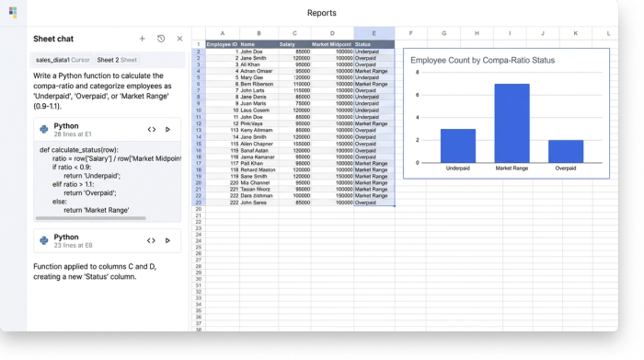The height and width of the screenshot is (360, 644).
Task: Click the Employee ID header cell
Action: coord(223,44)
